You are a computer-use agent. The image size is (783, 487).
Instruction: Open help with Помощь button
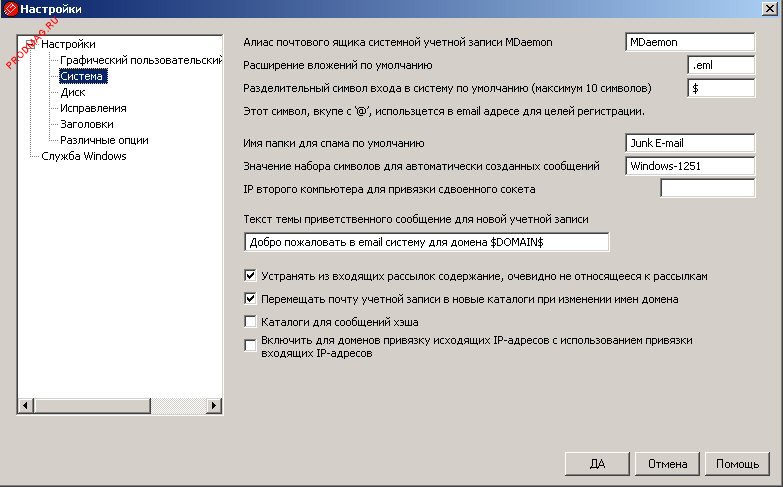(737, 464)
